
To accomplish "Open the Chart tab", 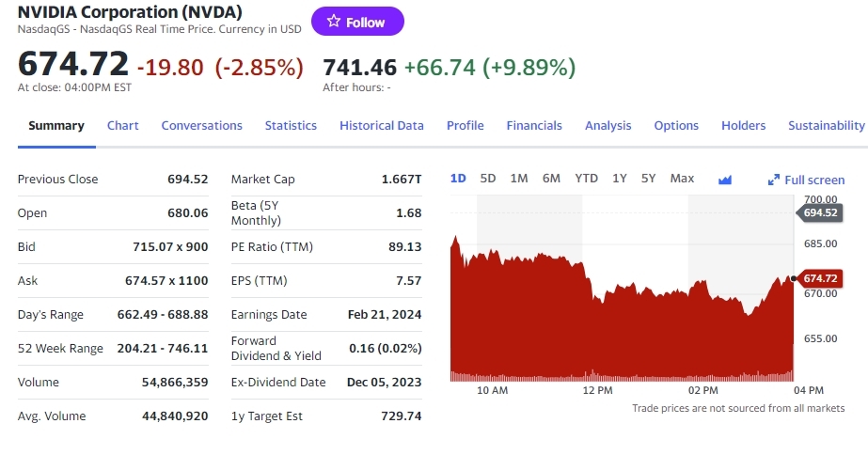I will (x=123, y=126).
